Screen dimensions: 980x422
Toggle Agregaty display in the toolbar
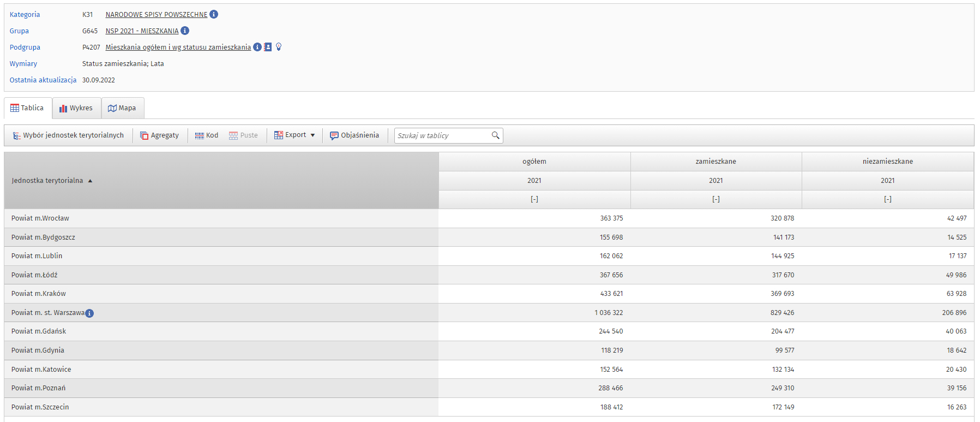pos(159,135)
